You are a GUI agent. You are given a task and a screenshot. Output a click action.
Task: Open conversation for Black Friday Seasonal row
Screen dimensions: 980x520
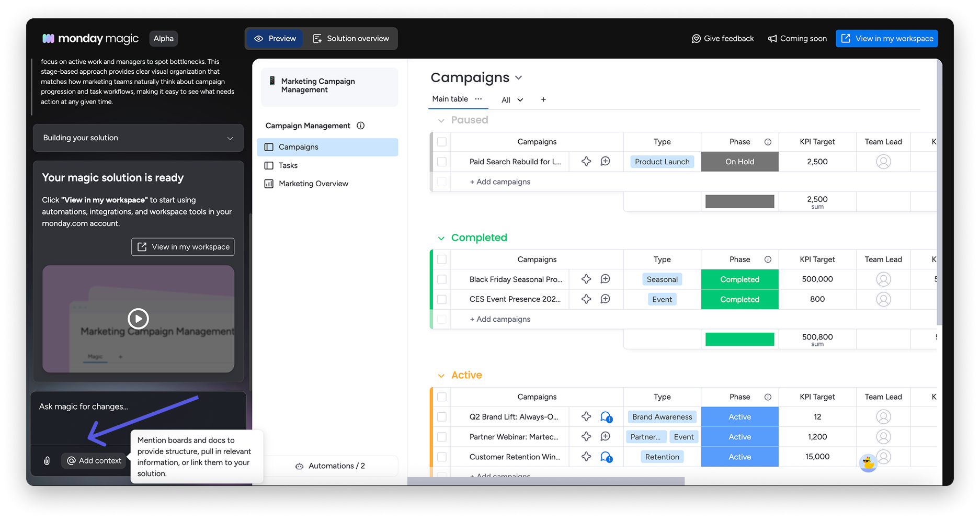tap(605, 279)
